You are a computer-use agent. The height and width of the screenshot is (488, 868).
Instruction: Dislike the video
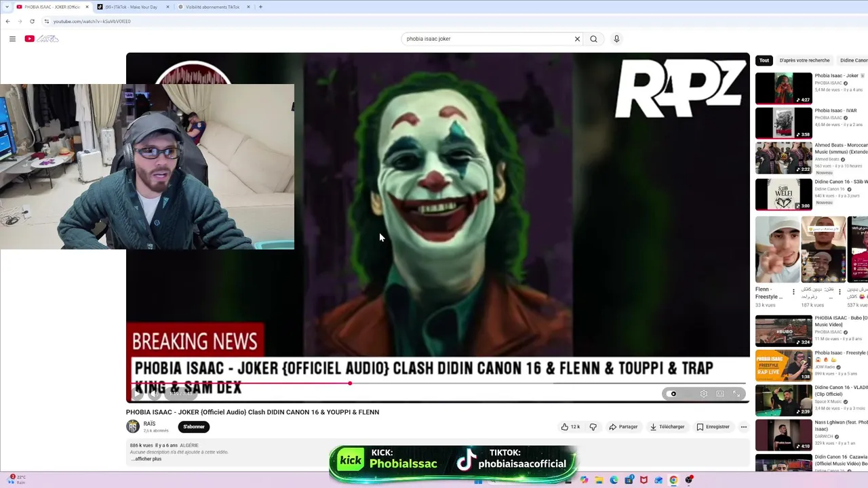click(593, 427)
